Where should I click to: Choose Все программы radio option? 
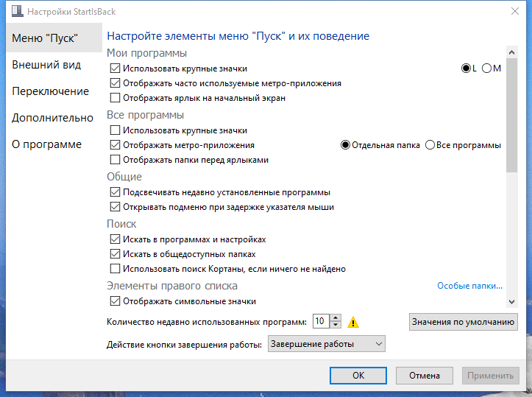(x=430, y=145)
